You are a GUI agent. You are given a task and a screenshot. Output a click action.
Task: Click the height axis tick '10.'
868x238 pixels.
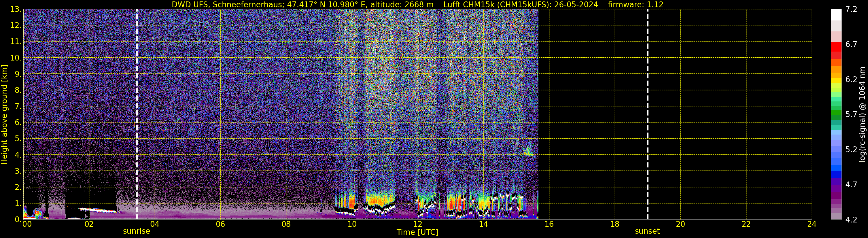click(16, 58)
